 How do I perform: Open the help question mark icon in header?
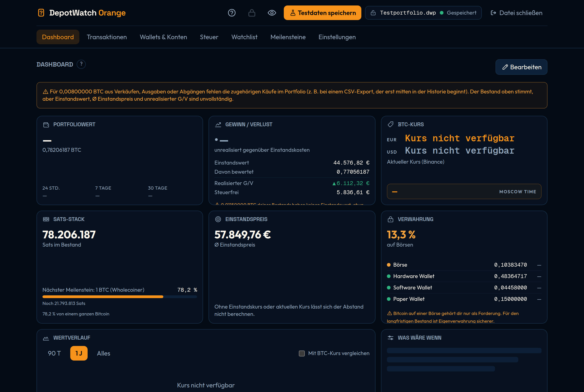pos(232,13)
